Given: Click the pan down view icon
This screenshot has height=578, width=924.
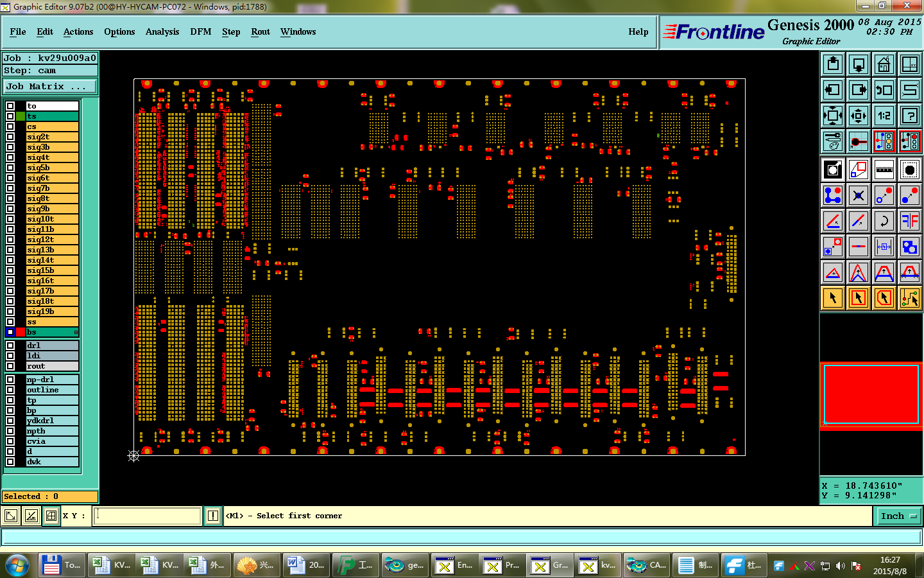Looking at the screenshot, I should [x=859, y=64].
